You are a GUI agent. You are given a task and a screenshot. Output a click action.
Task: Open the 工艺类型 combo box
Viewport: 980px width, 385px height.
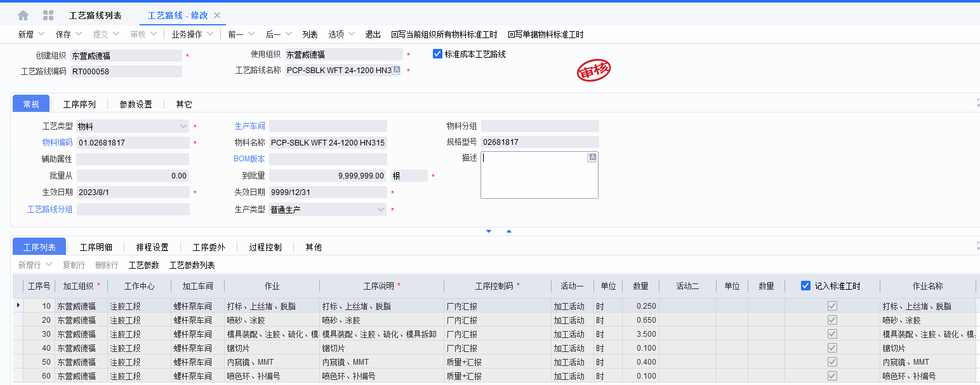point(133,126)
